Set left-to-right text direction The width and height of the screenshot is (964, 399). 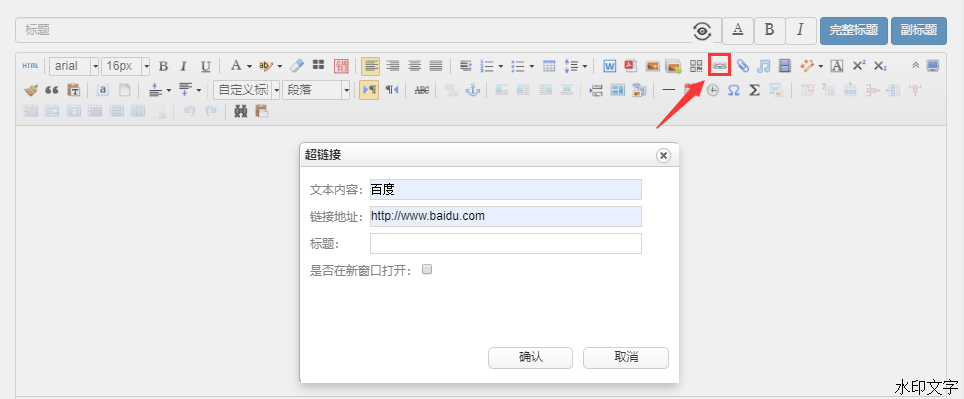coord(370,90)
